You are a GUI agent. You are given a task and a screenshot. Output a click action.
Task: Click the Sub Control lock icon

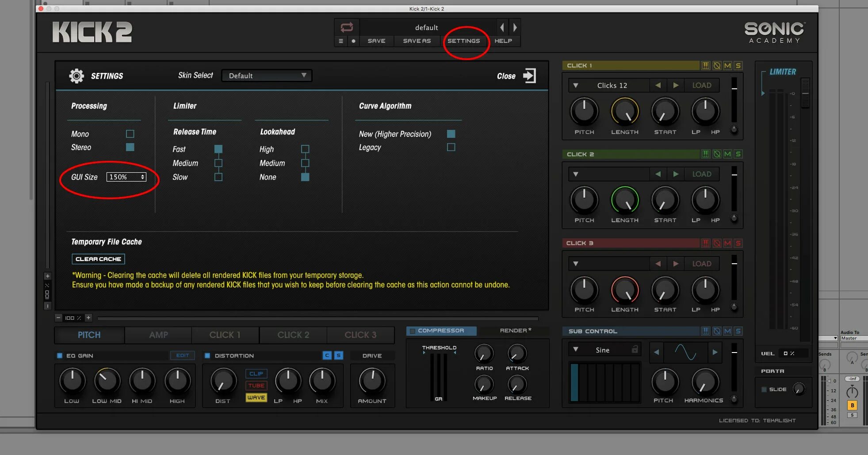click(x=635, y=349)
